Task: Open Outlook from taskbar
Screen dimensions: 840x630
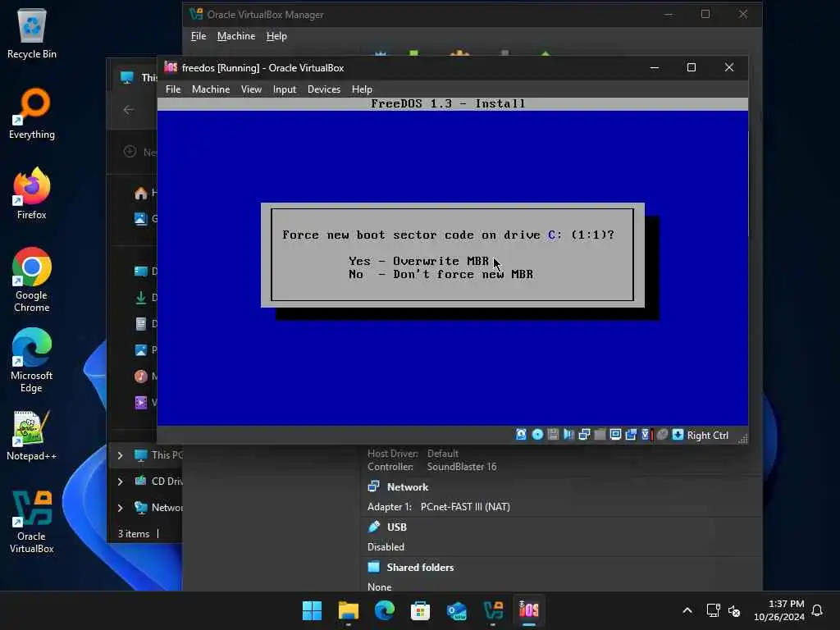Action: point(456,610)
